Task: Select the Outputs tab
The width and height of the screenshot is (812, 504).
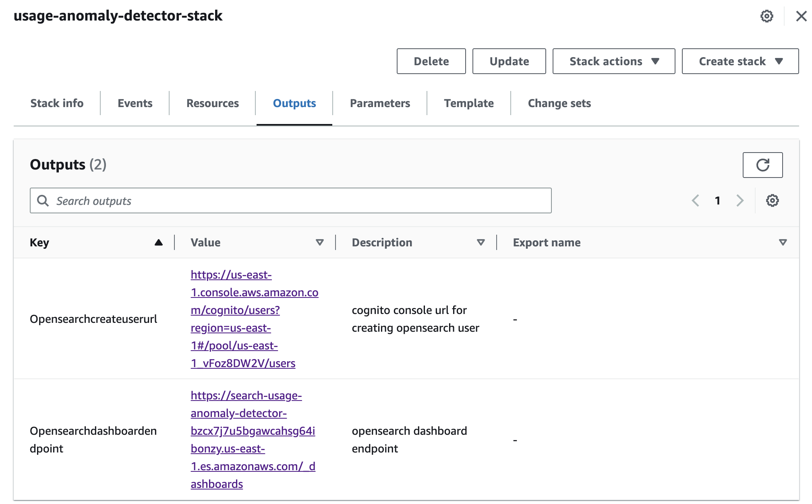Action: [x=294, y=103]
